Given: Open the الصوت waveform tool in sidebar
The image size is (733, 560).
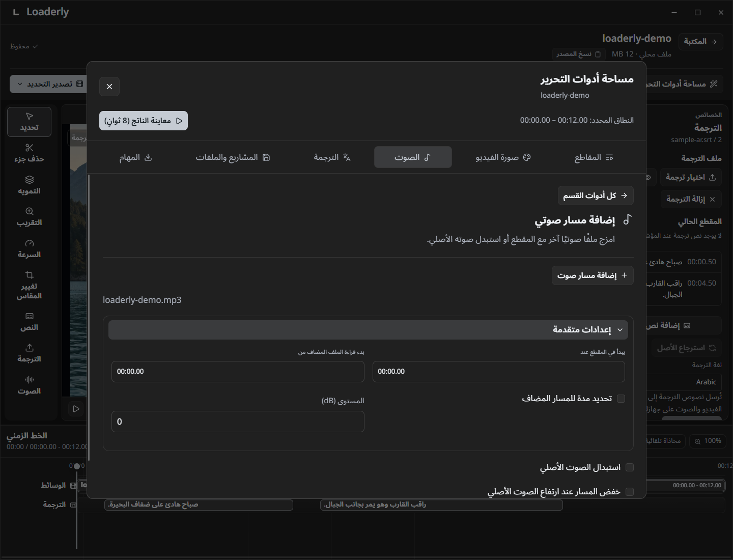Looking at the screenshot, I should 29,385.
